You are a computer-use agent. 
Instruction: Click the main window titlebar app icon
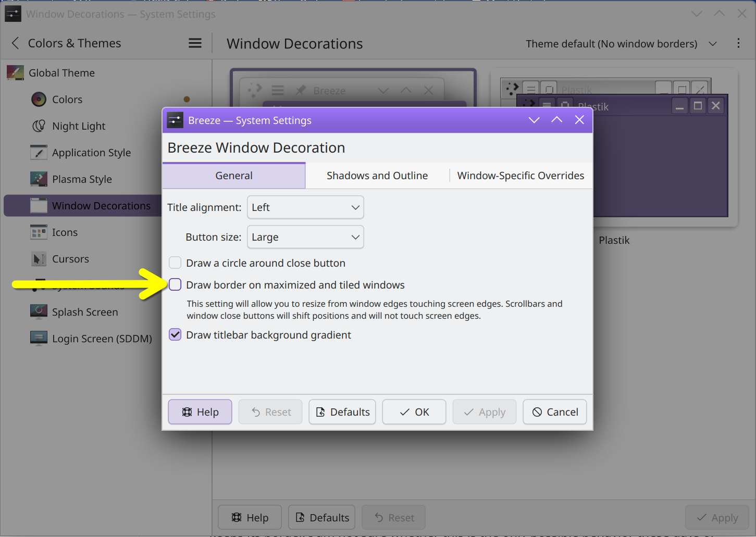[x=13, y=14]
